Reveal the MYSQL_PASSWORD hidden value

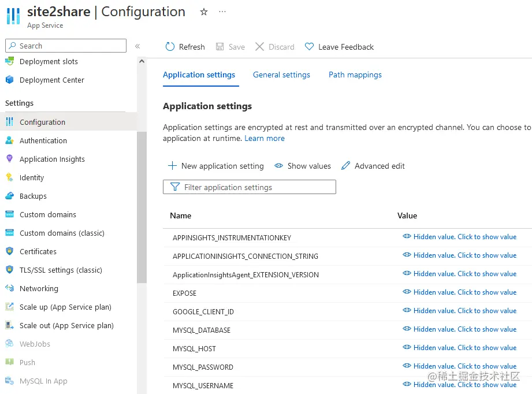pos(458,366)
